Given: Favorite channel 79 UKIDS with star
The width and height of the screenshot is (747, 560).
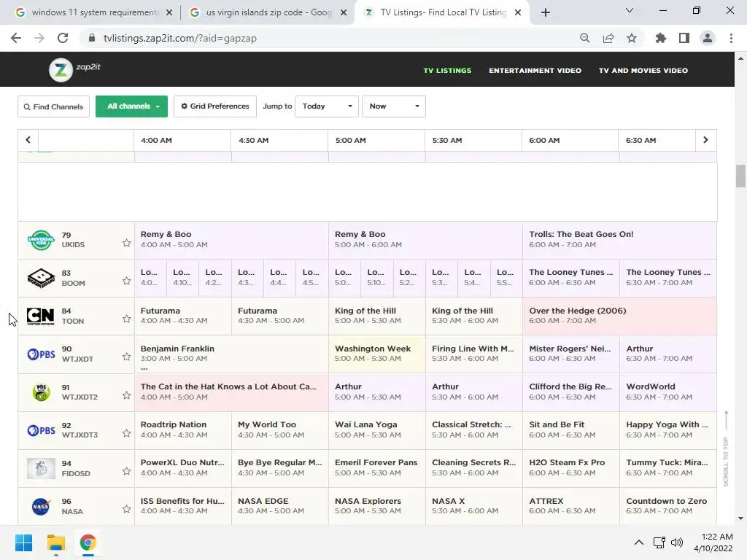Looking at the screenshot, I should (x=126, y=243).
